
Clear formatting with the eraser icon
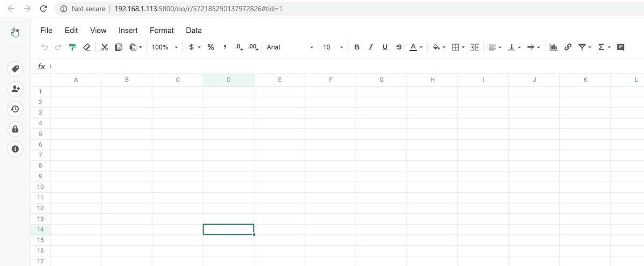86,47
